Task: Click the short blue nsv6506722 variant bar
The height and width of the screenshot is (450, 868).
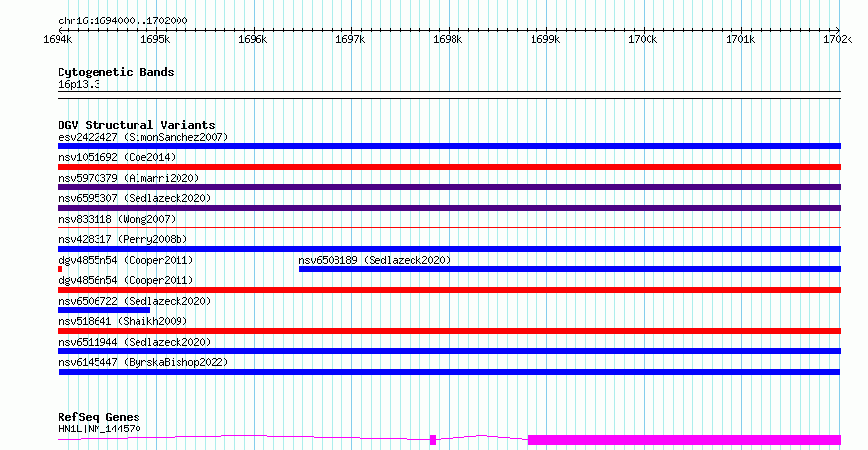Action: click(103, 310)
